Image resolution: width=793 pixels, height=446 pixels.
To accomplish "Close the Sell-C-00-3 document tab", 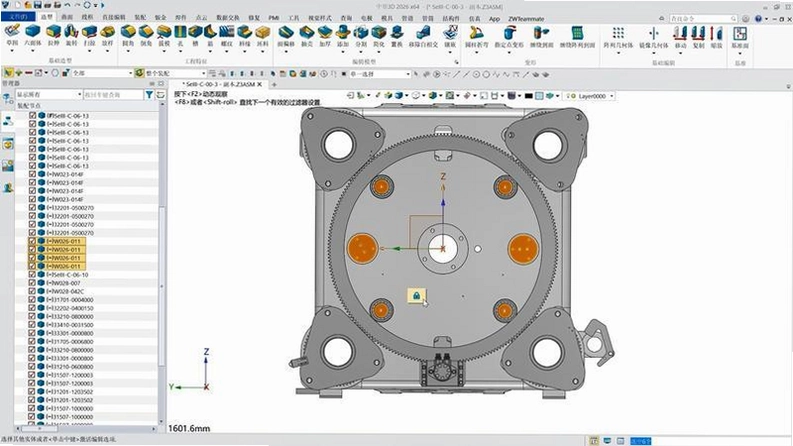I will (259, 84).
